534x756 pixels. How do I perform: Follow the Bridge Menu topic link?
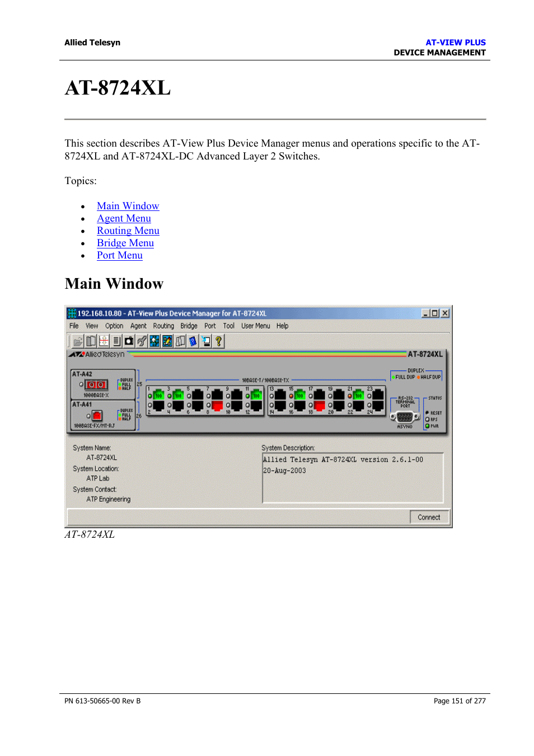125,243
